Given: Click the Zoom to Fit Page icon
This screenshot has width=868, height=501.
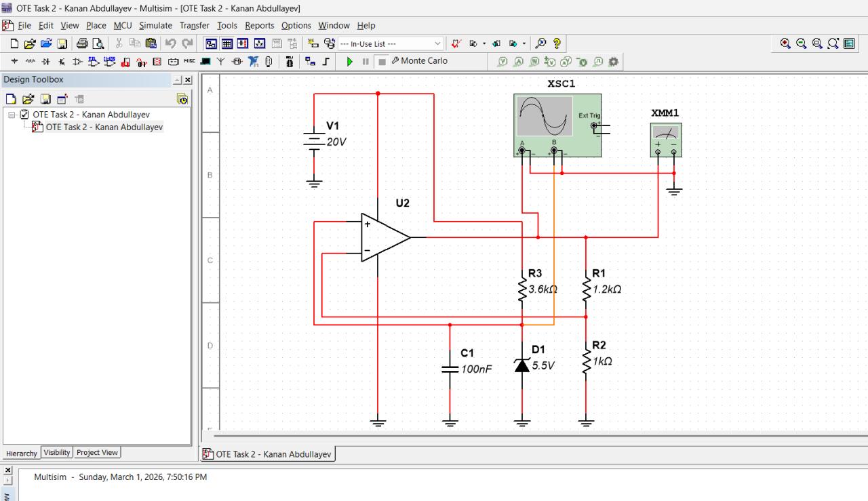Looking at the screenshot, I should coord(832,43).
